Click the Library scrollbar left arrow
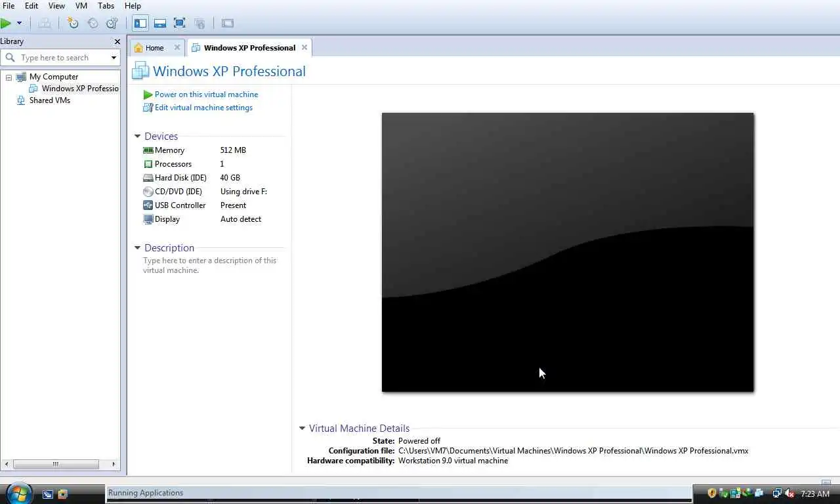 click(5, 464)
